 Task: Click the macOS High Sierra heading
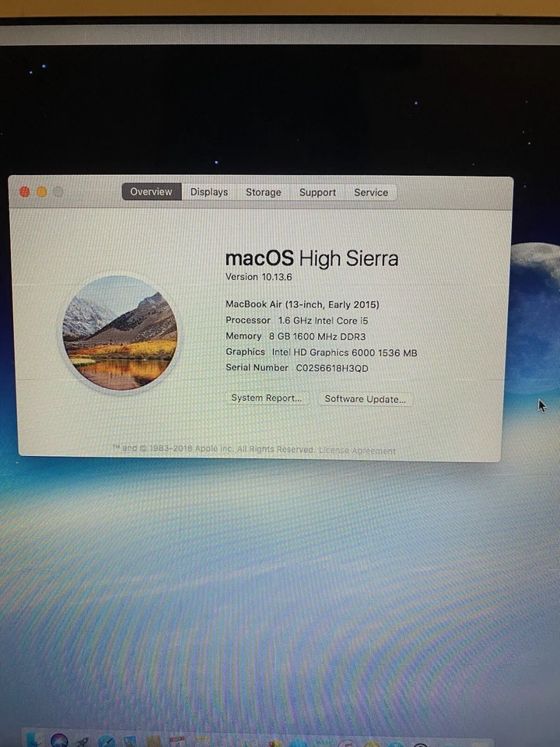coord(312,258)
